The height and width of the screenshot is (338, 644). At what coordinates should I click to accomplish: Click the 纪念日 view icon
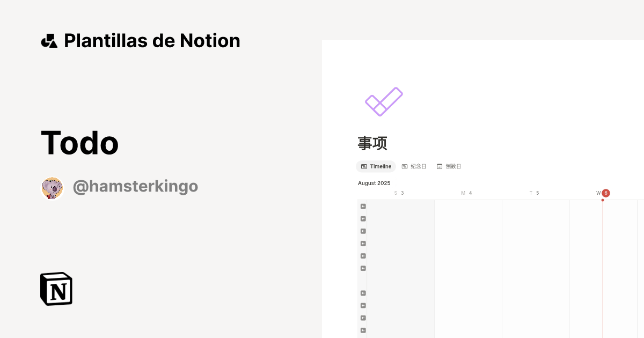[404, 166]
